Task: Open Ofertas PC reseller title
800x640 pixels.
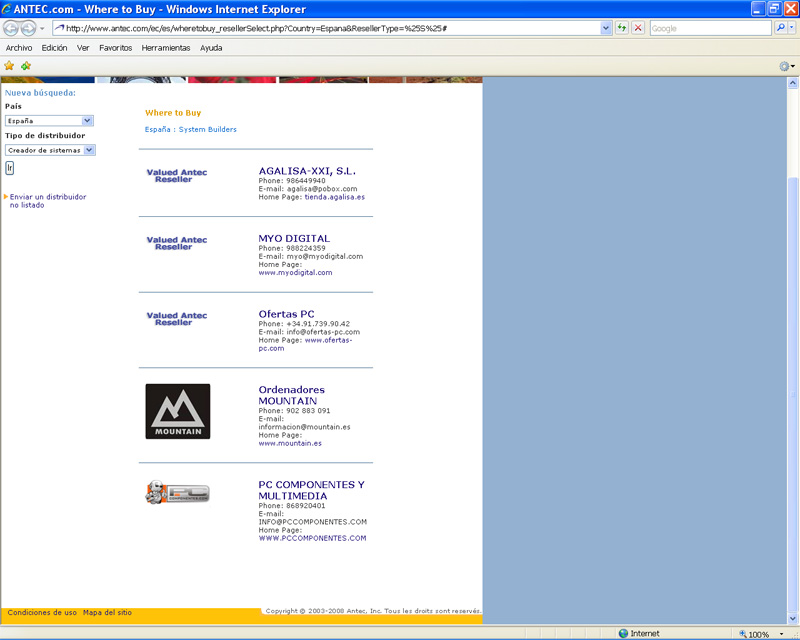Action: point(286,314)
